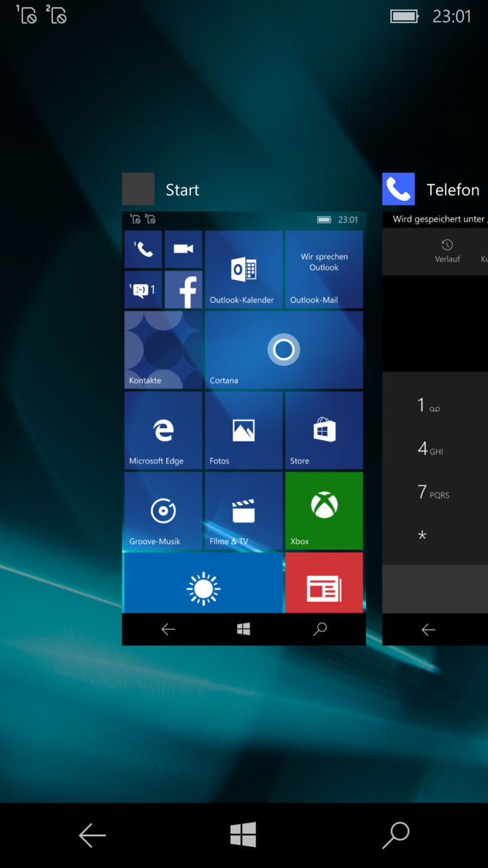
Task: Open the weather sun tile
Action: [203, 583]
